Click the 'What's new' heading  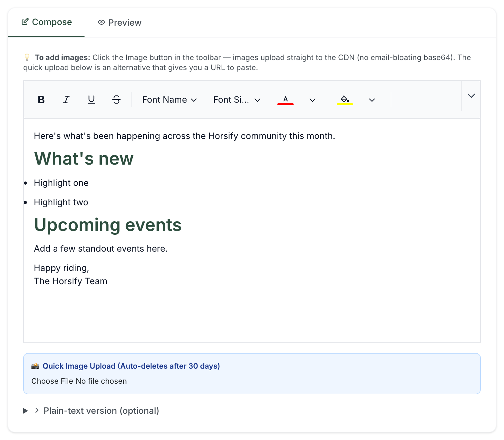(x=84, y=158)
